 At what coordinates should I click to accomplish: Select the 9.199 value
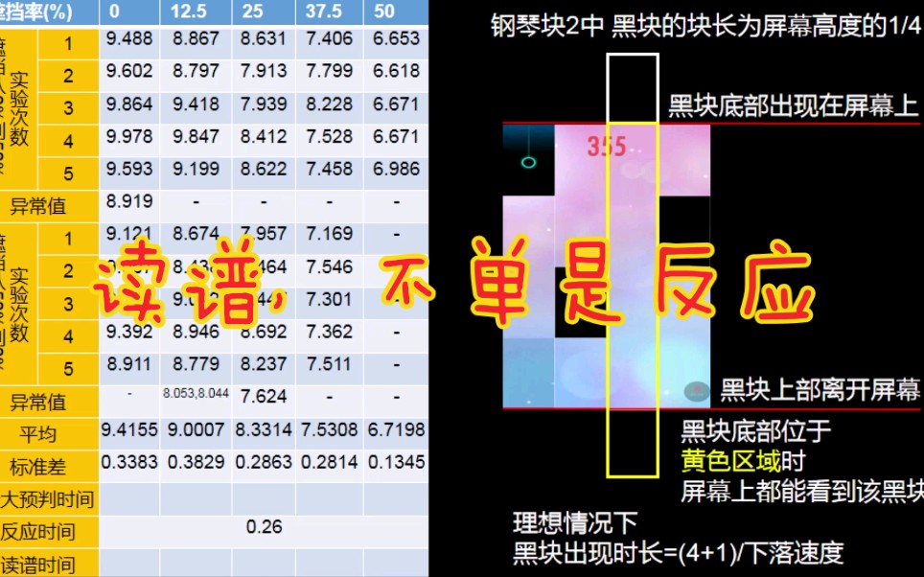click(196, 169)
